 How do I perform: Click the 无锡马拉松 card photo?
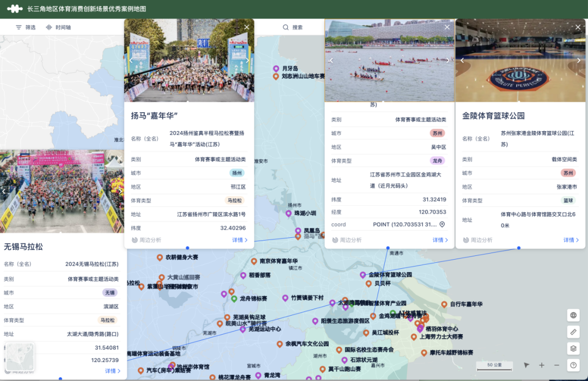(62, 191)
